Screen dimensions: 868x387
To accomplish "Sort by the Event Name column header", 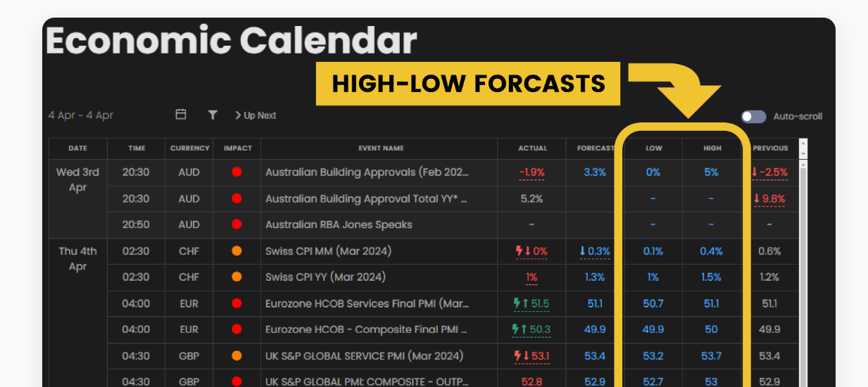I will pos(379,148).
